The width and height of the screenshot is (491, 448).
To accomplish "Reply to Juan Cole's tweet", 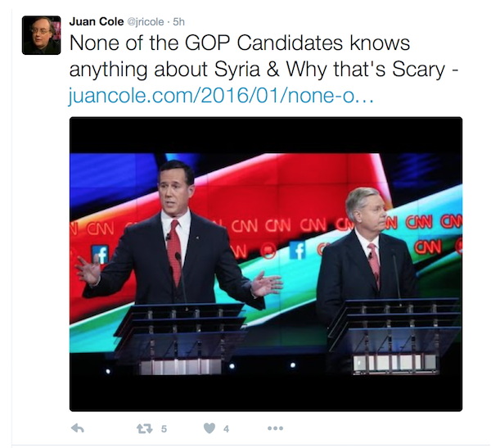I will click(78, 428).
